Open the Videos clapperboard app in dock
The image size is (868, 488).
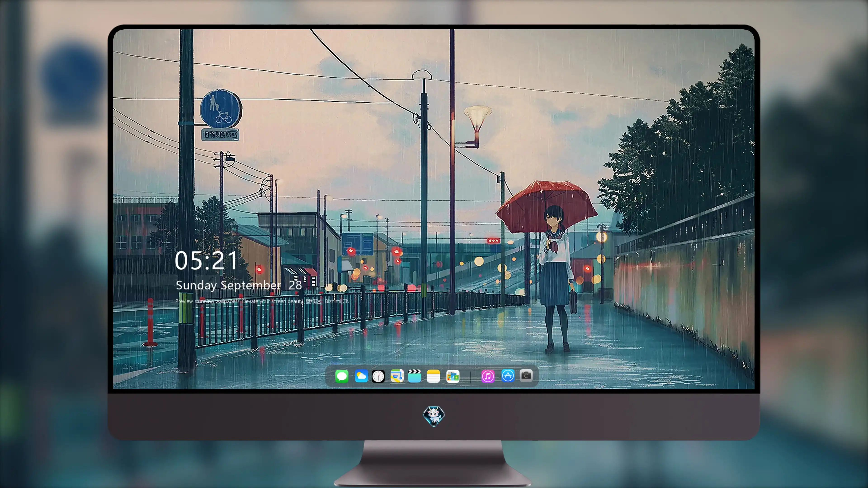point(415,376)
